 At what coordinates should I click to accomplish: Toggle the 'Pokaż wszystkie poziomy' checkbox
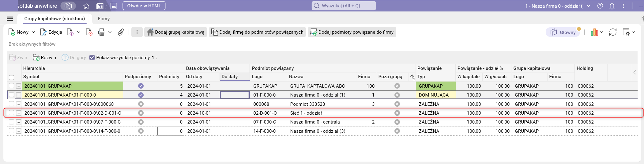tap(92, 58)
